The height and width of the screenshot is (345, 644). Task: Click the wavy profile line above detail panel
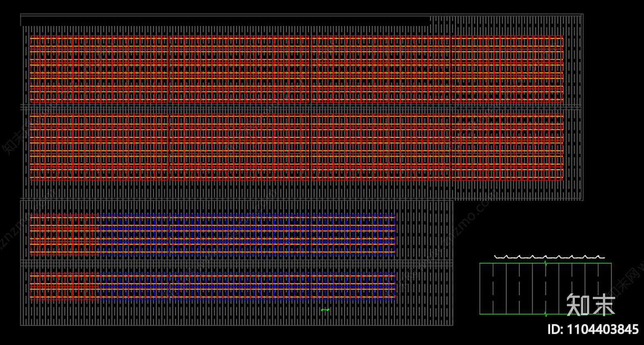(549, 257)
